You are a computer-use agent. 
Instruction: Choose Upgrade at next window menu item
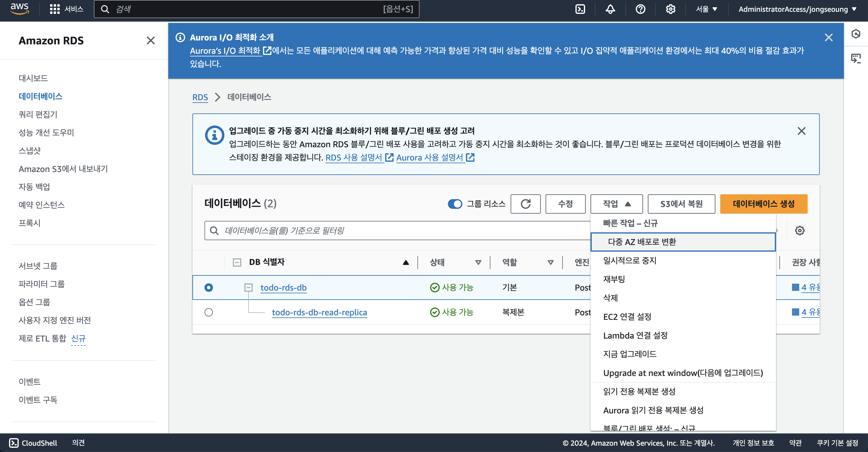pos(683,373)
